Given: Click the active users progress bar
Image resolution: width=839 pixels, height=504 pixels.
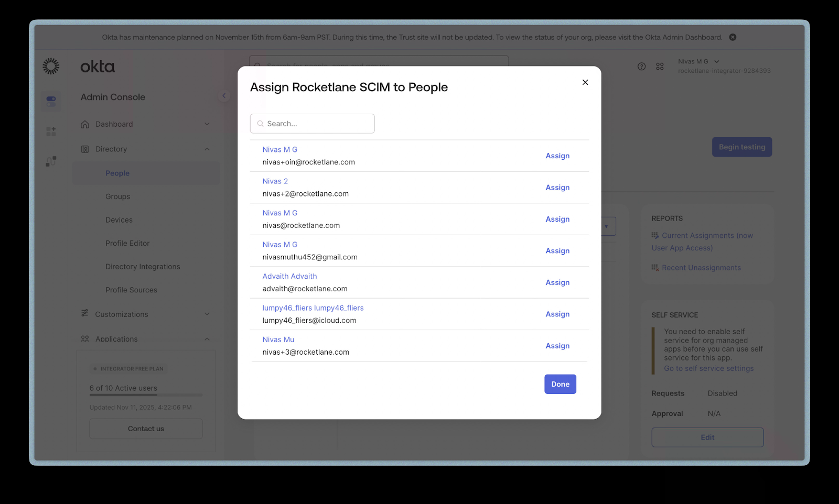Looking at the screenshot, I should (146, 395).
